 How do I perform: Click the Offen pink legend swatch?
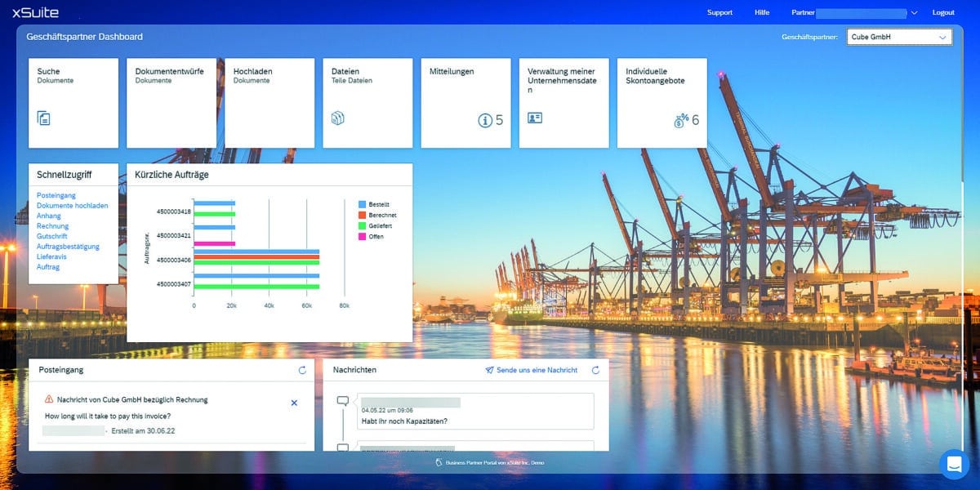(363, 237)
